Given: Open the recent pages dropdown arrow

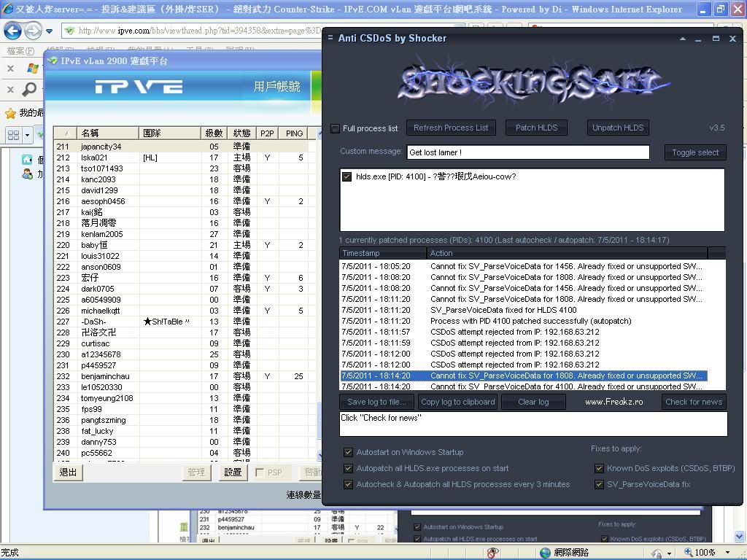Looking at the screenshot, I should coord(49,31).
